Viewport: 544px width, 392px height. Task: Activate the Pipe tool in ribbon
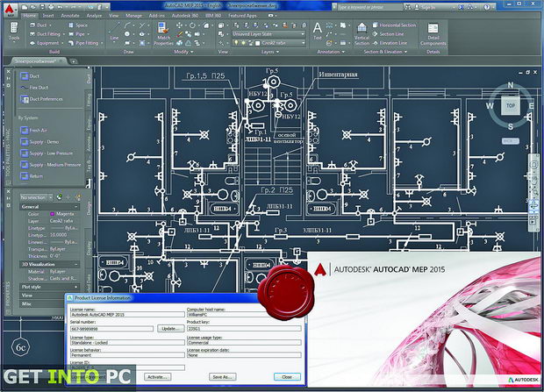click(x=77, y=34)
